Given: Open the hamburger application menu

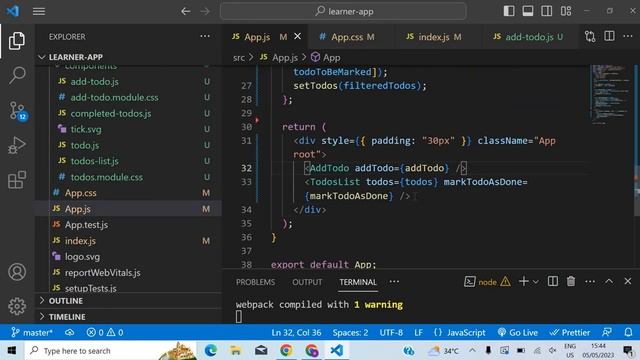Looking at the screenshot, I should [39, 11].
